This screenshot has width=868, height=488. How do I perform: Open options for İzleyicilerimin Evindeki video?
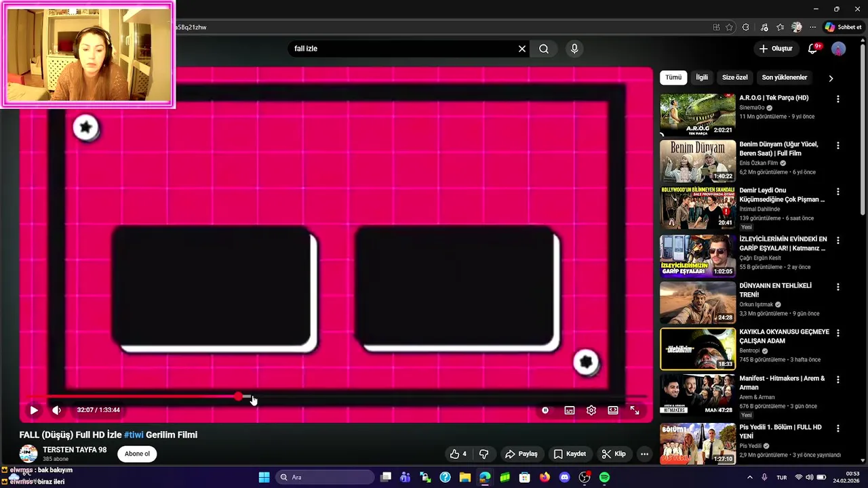[838, 241]
